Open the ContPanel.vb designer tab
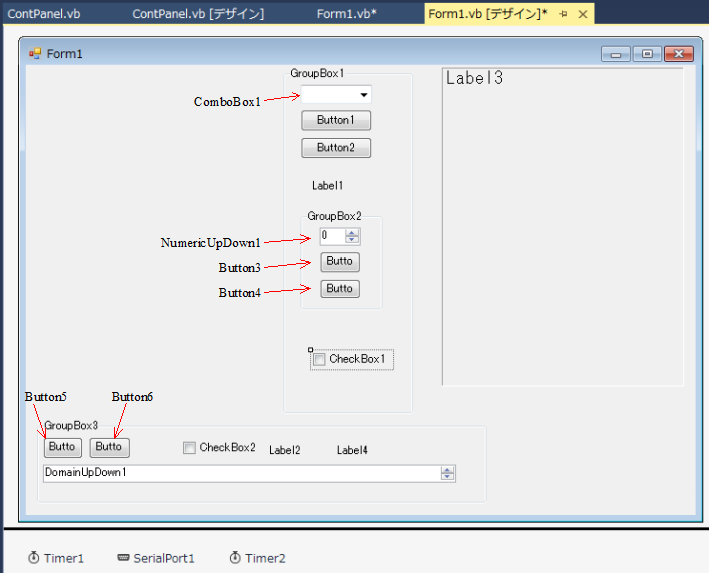Screen dimensions: 711x574 198,14
